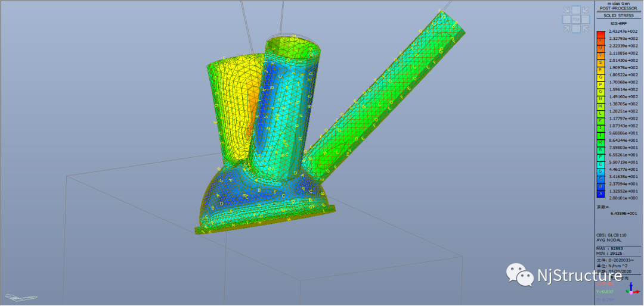The width and height of the screenshot is (644, 306).
Task: Click the upper-right diagonal arrow of view cube
Action: pos(586,10)
